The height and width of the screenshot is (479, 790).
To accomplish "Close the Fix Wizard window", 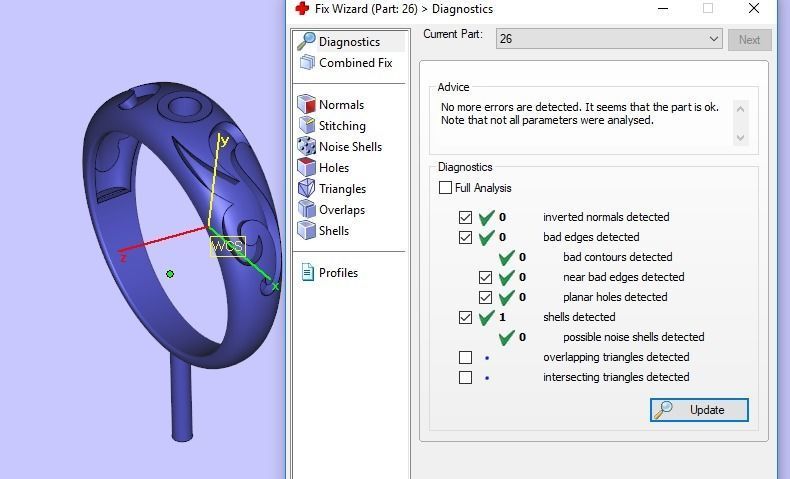I will click(x=754, y=8).
